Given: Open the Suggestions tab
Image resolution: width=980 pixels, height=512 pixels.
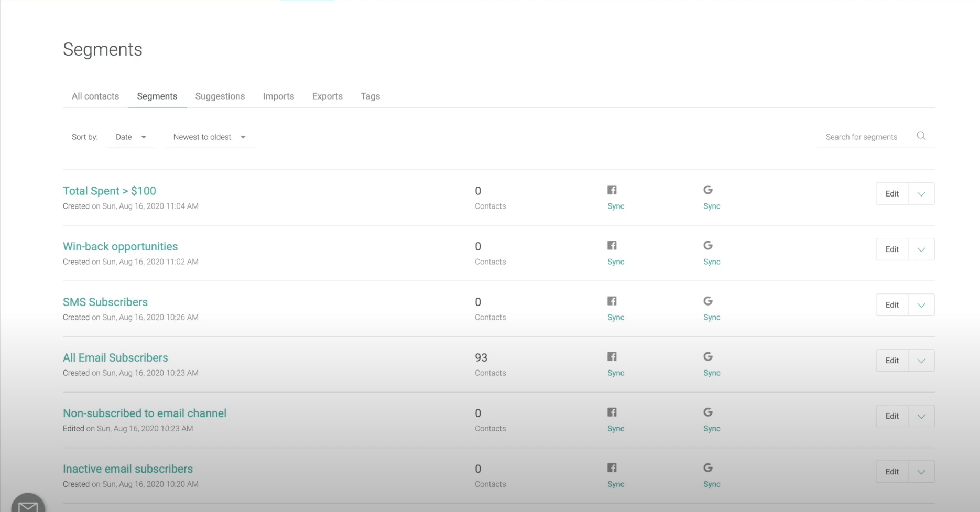Looking at the screenshot, I should point(220,96).
